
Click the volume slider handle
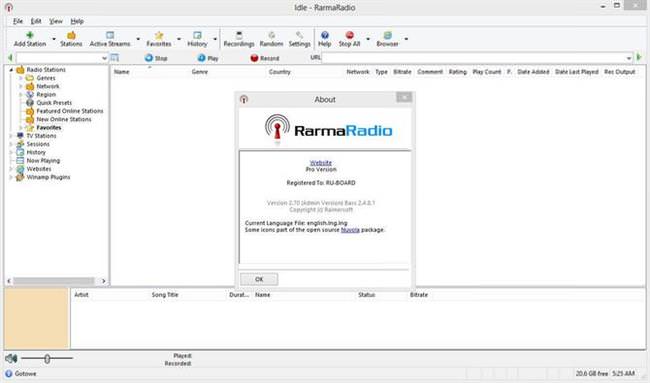pos(47,359)
